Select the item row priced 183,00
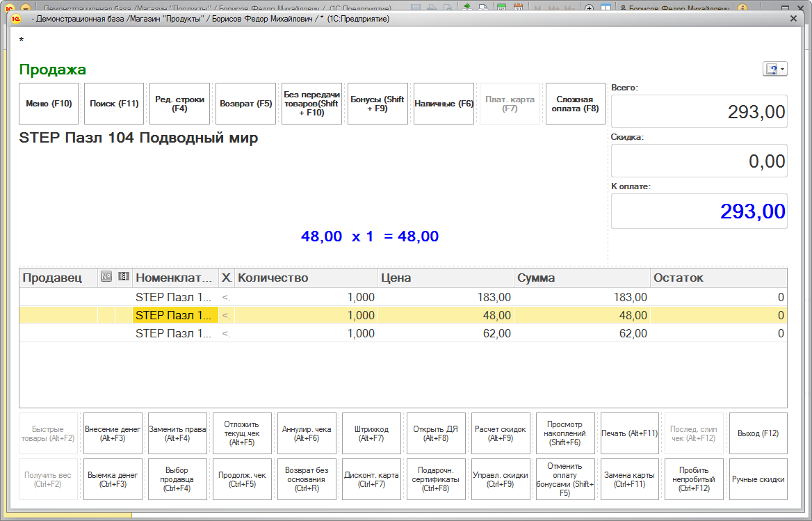The image size is (812, 521). pyautogui.click(x=403, y=297)
